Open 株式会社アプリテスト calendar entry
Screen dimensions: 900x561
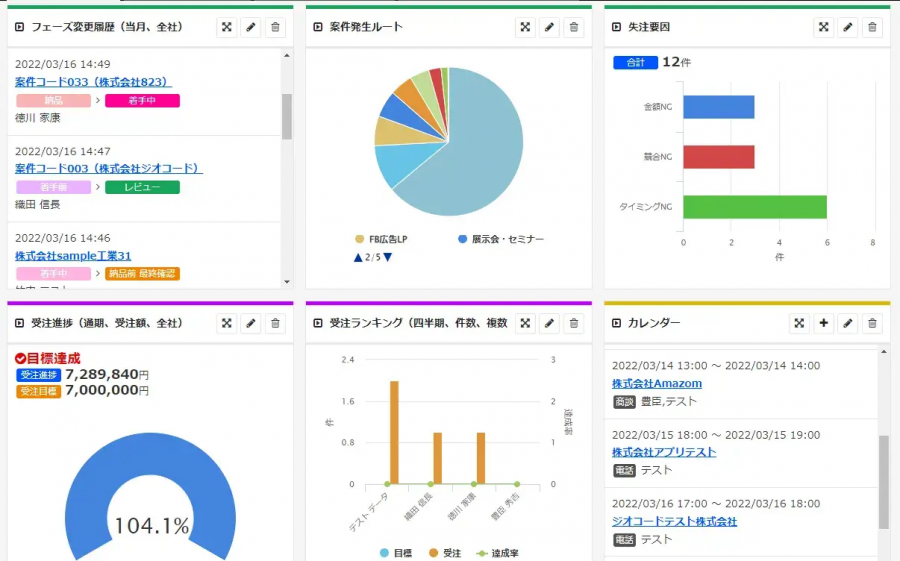coord(664,452)
